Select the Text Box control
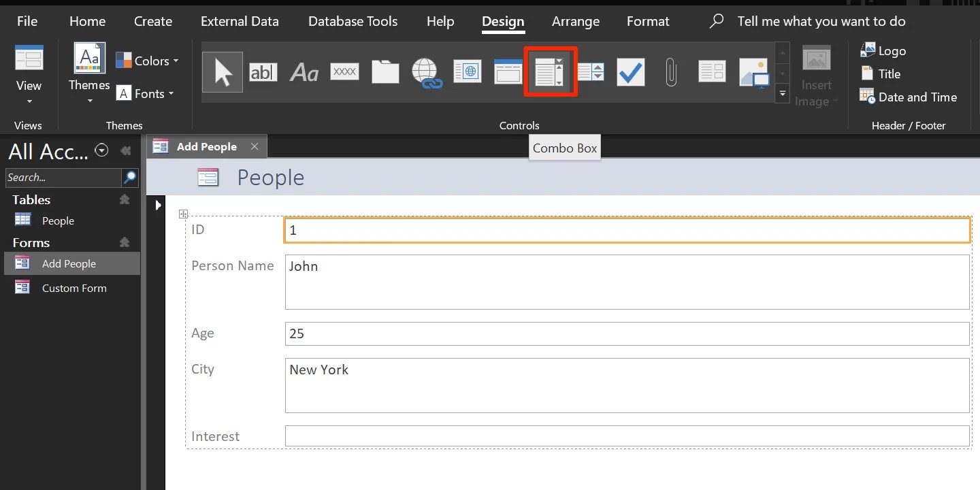 point(263,71)
